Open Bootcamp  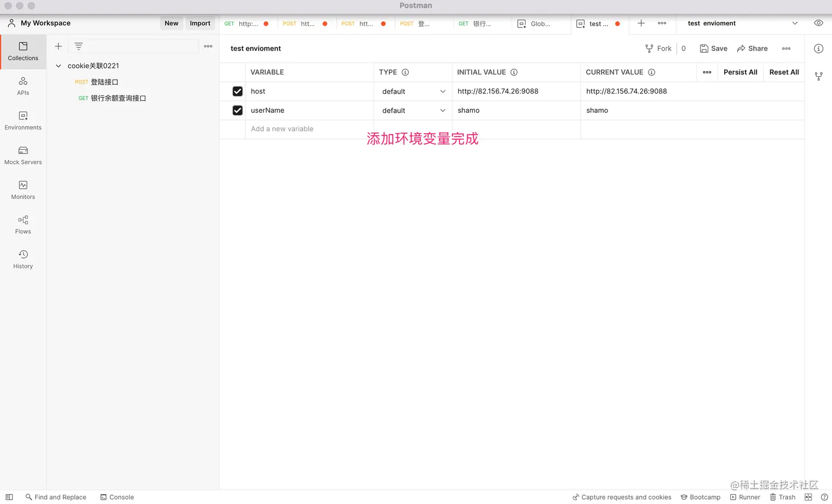[x=700, y=497]
